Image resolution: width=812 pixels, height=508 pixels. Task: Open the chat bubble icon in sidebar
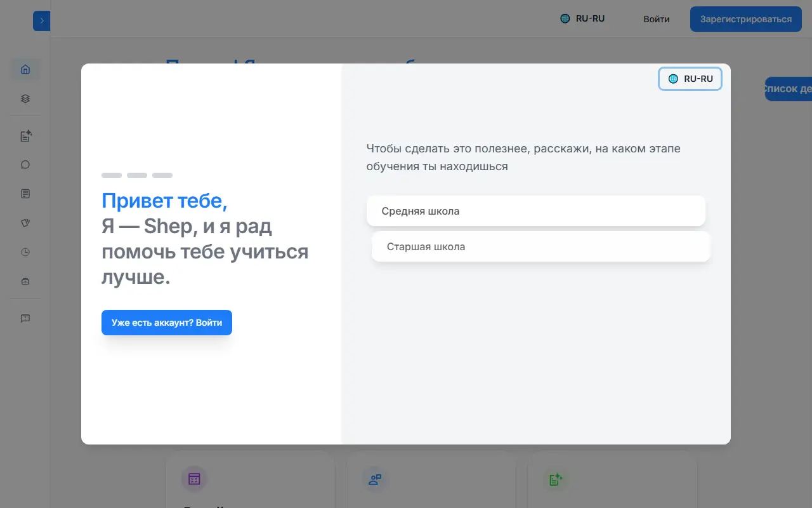(x=25, y=164)
